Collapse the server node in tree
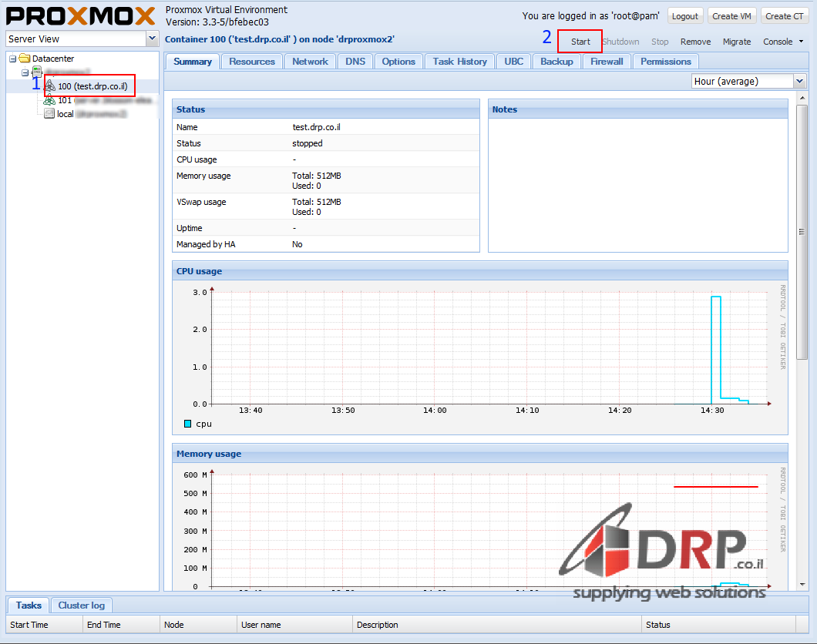Image resolution: width=817 pixels, height=644 pixels. [25, 72]
